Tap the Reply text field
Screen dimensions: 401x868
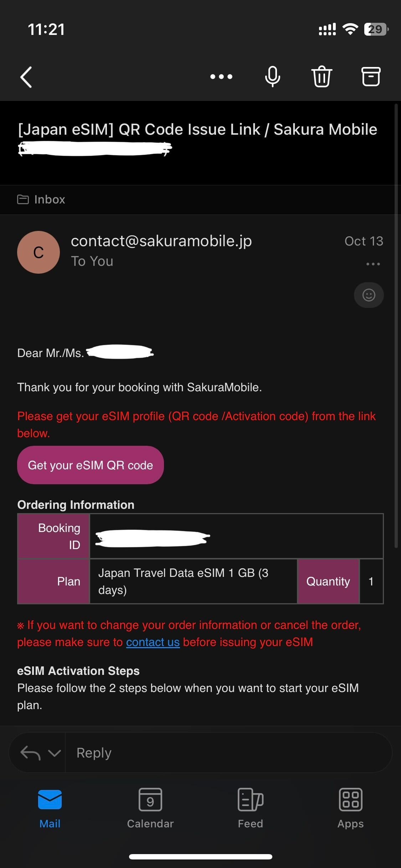tap(228, 753)
